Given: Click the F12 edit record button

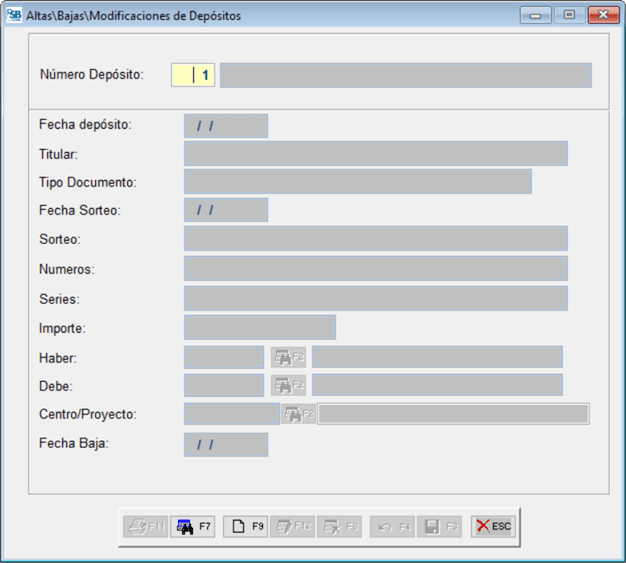Looking at the screenshot, I should click(293, 526).
